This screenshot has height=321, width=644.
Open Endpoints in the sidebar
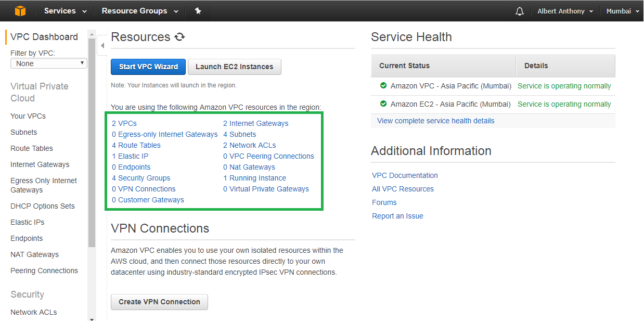click(x=27, y=238)
